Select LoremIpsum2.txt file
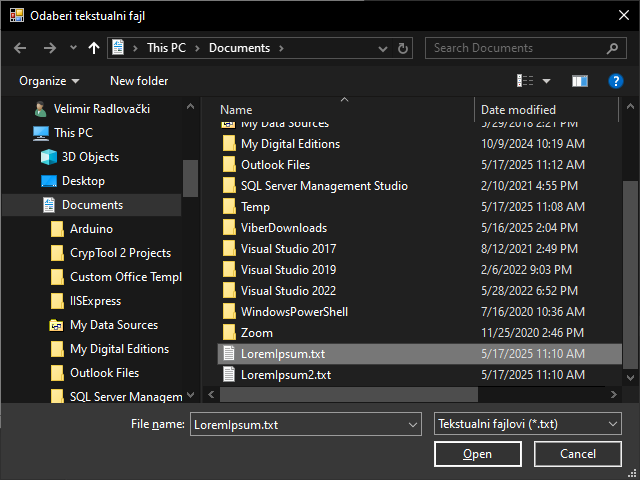 285,375
